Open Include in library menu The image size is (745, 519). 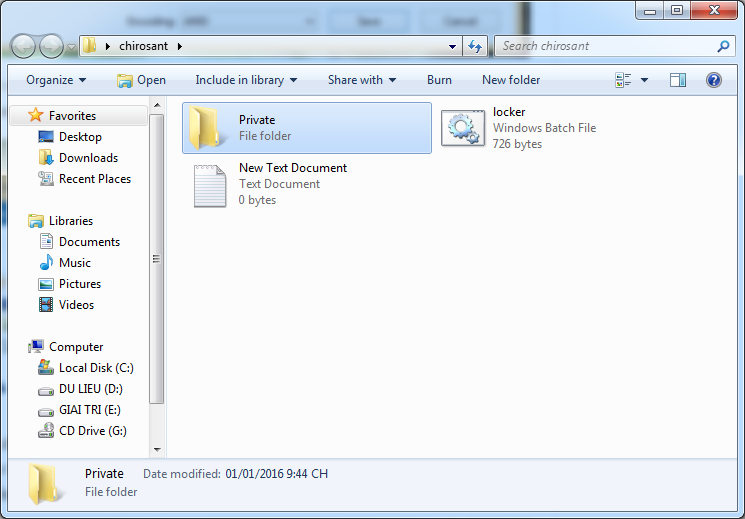[246, 80]
